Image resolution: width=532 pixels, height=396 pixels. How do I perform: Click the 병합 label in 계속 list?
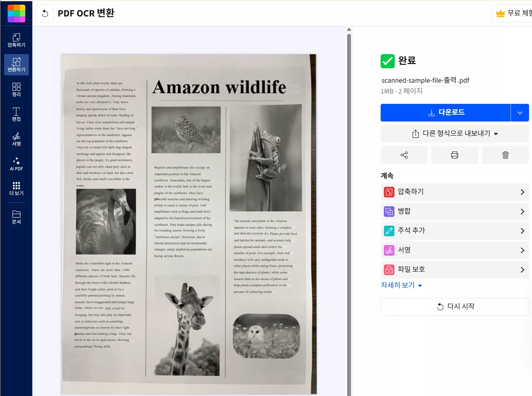click(x=404, y=211)
